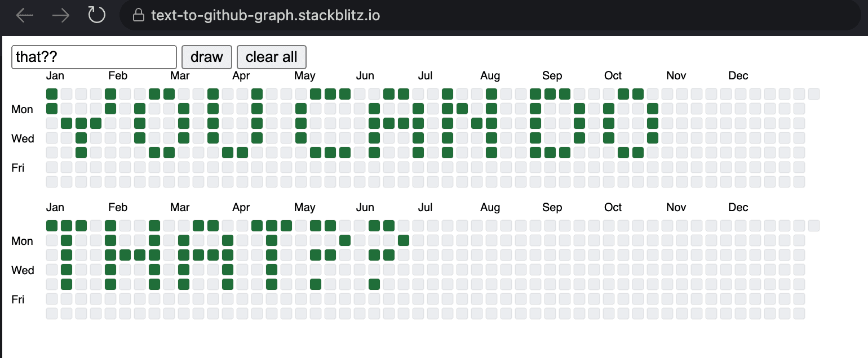Click first Mon-row cell in the lower graph

[52, 240]
